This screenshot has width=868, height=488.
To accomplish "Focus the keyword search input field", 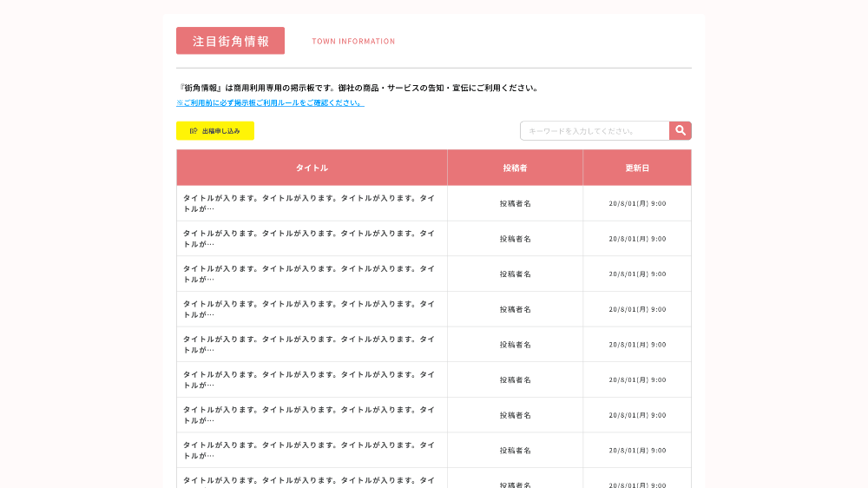I will click(595, 131).
